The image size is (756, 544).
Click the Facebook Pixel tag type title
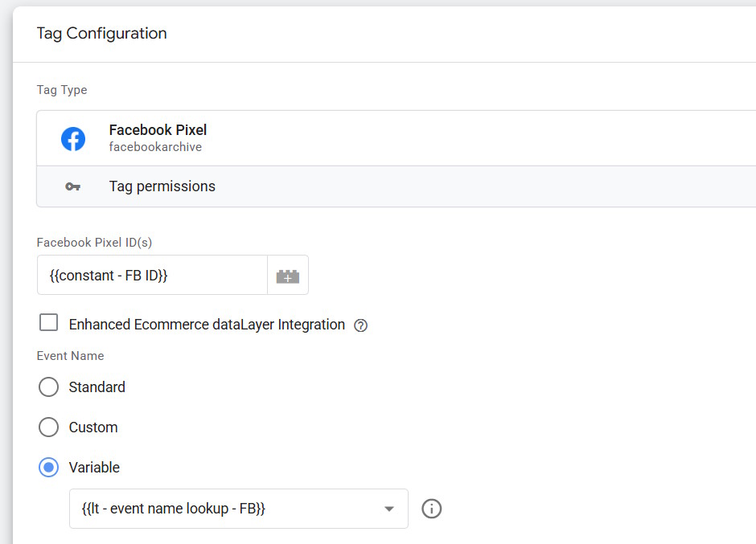pos(158,130)
